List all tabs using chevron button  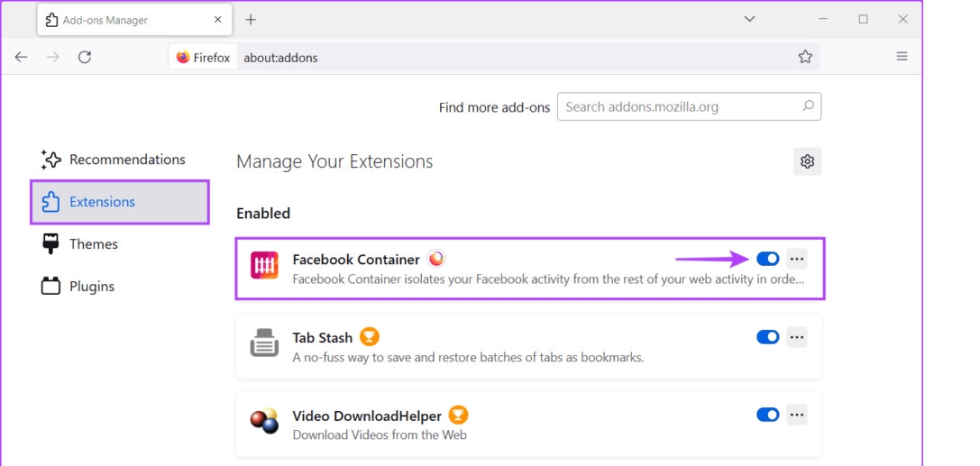coord(749,19)
